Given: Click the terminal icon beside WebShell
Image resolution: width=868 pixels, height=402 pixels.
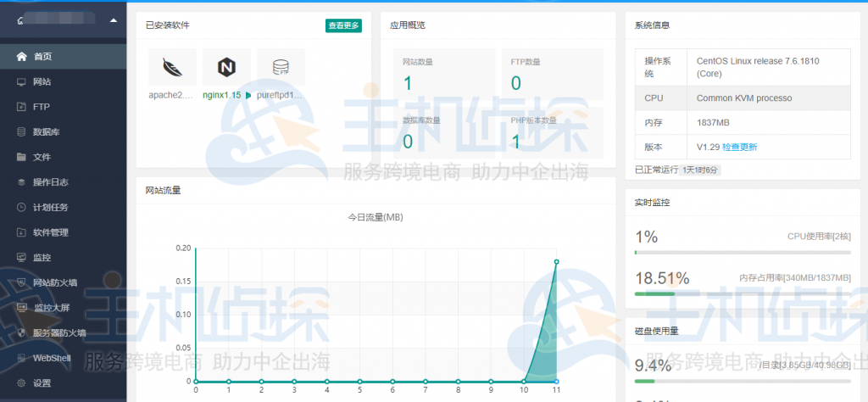Looking at the screenshot, I should pyautogui.click(x=21, y=358).
